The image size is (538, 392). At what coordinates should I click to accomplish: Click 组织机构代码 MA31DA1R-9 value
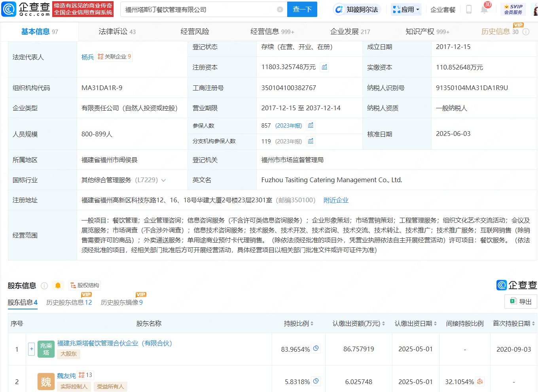(102, 88)
